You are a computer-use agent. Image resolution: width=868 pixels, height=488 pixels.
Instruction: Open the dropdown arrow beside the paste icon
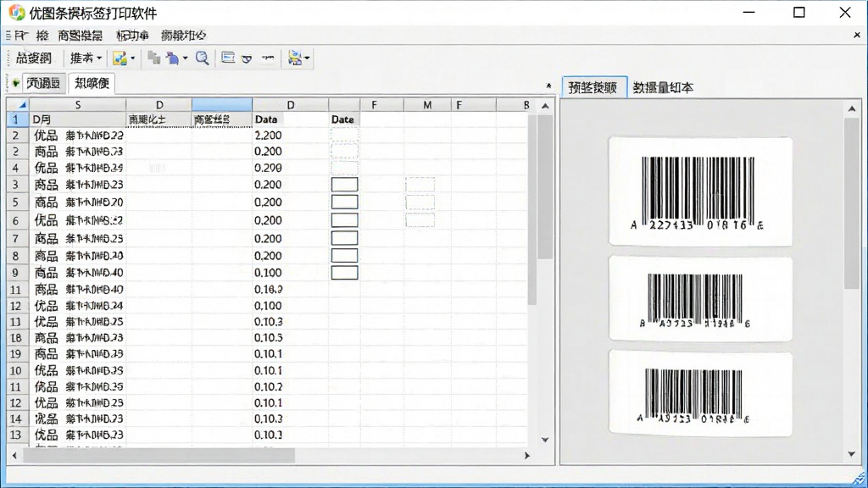(186, 58)
